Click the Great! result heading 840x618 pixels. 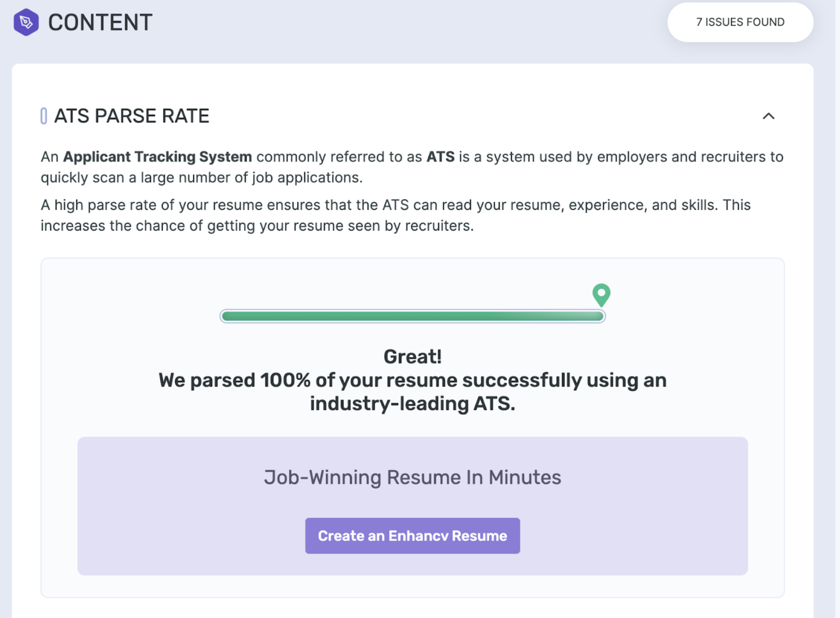point(412,357)
